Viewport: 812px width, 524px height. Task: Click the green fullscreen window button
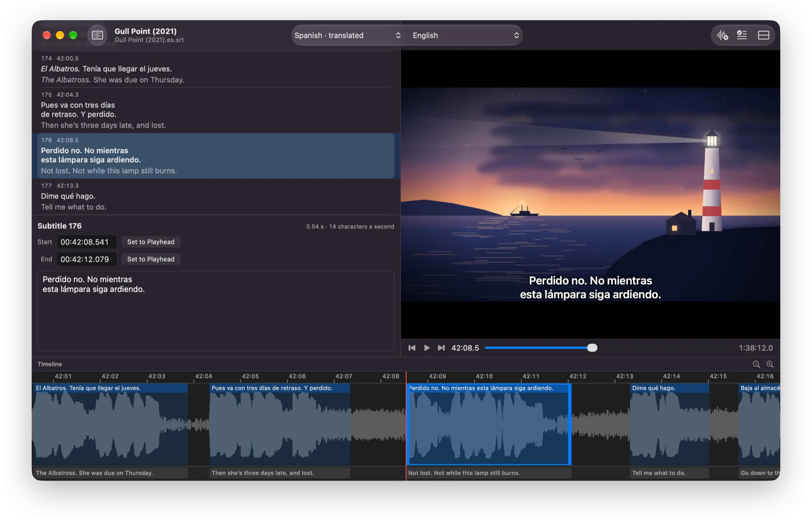coord(73,36)
